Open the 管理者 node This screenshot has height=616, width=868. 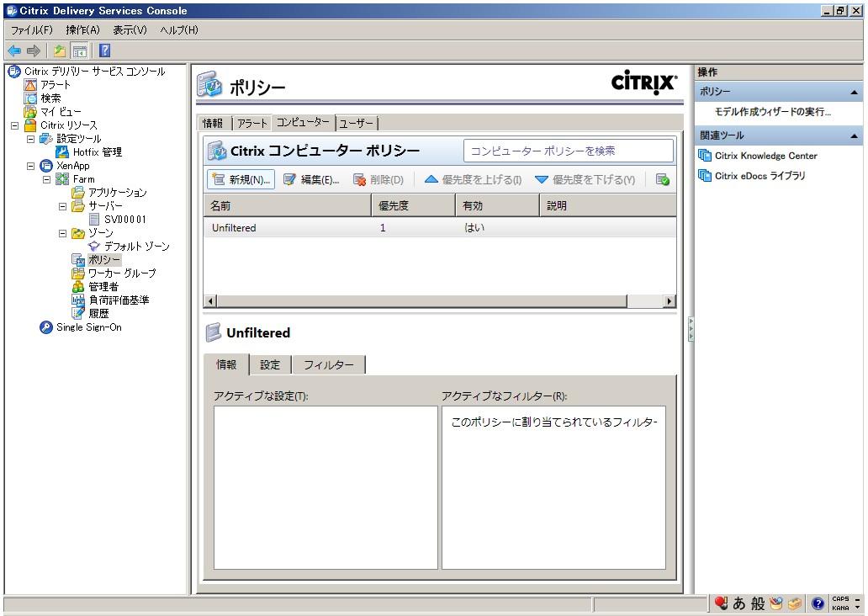(103, 287)
